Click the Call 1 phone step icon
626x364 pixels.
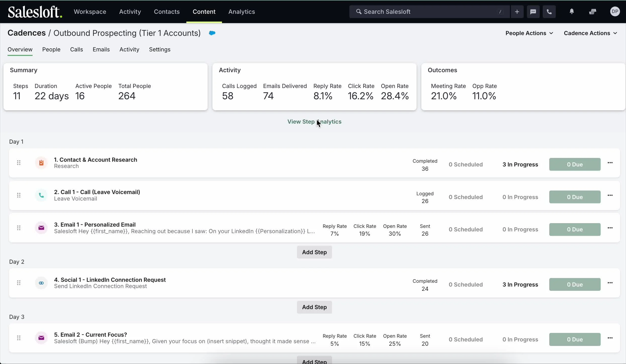point(41,195)
